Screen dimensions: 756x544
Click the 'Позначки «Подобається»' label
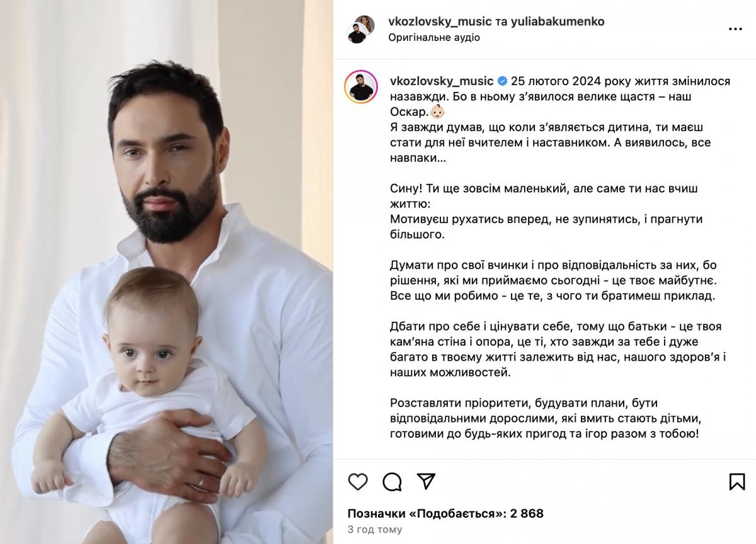pos(427,514)
